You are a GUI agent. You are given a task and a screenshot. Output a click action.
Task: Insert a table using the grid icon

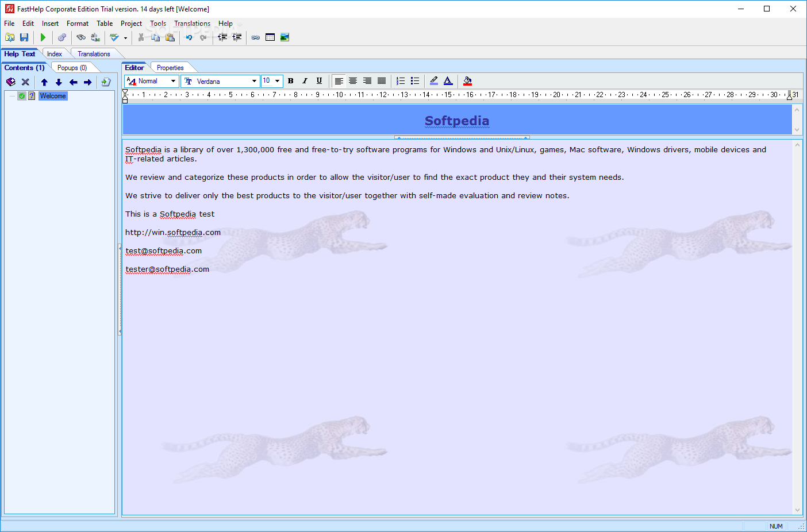pos(270,37)
